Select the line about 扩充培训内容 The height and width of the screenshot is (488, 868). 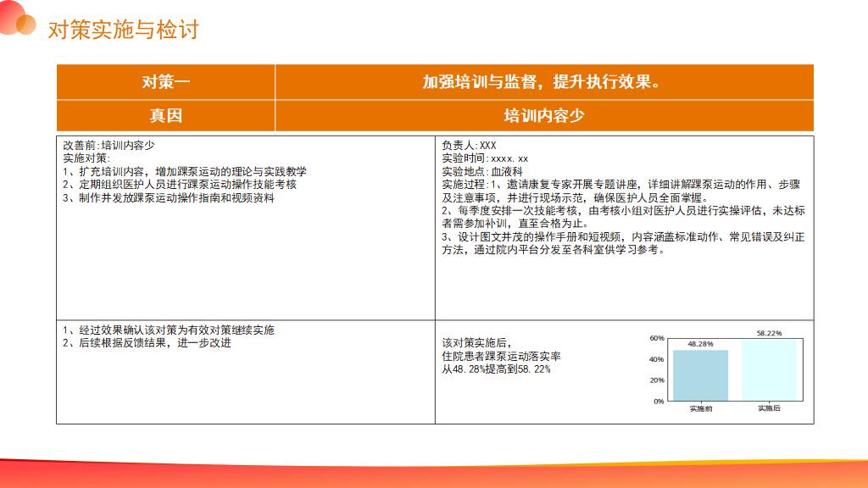pyautogui.click(x=185, y=171)
